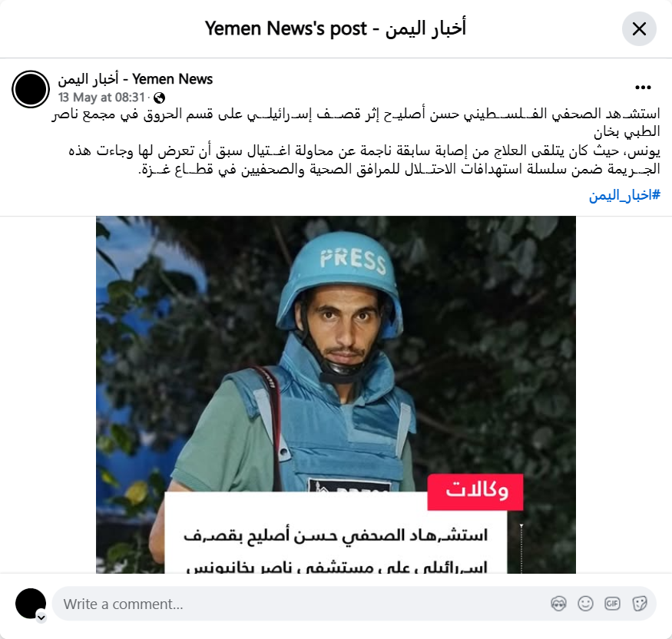672x639 pixels.
Task: Click the Arabic headline caption on image
Action: [x=336, y=551]
